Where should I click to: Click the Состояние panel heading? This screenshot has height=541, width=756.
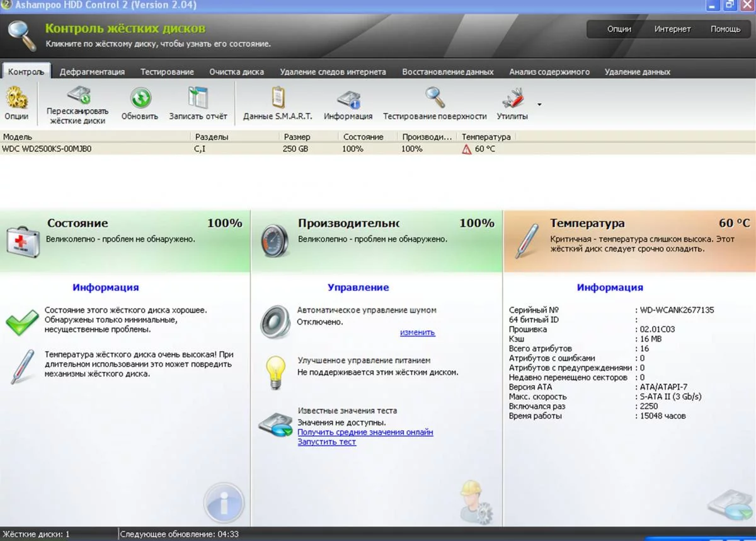[x=77, y=223]
